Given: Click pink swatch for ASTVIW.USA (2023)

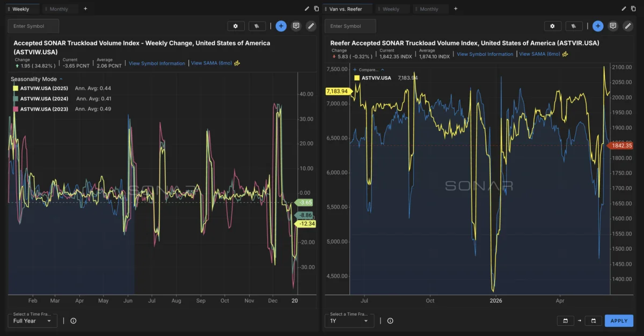Looking at the screenshot, I should tap(16, 109).
